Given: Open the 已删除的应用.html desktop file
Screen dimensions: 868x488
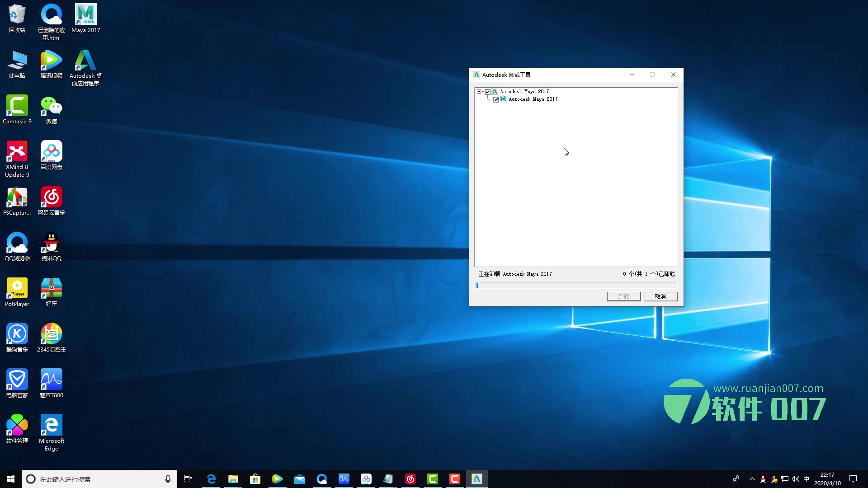Looking at the screenshot, I should coord(52,22).
